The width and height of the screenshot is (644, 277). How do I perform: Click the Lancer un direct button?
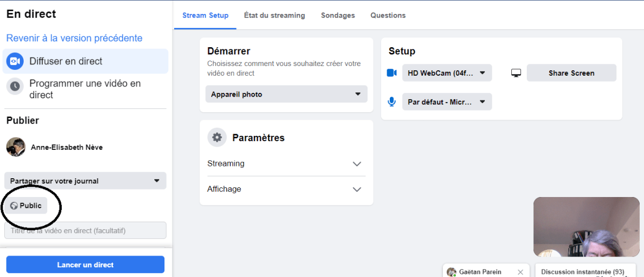(85, 265)
